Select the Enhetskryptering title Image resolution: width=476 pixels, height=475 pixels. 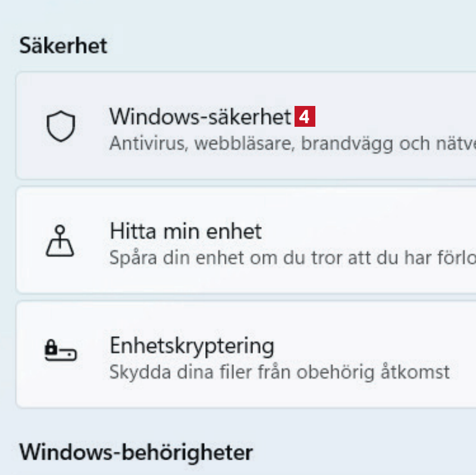(x=192, y=345)
